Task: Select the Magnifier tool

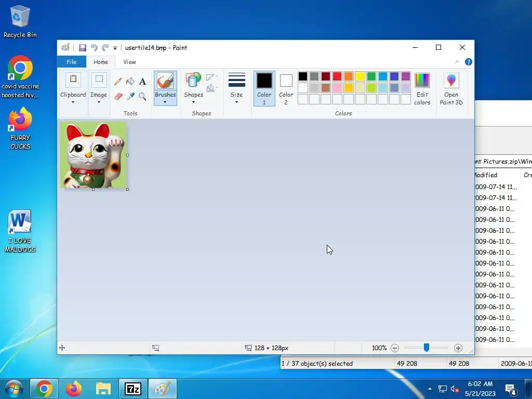Action: (x=142, y=96)
